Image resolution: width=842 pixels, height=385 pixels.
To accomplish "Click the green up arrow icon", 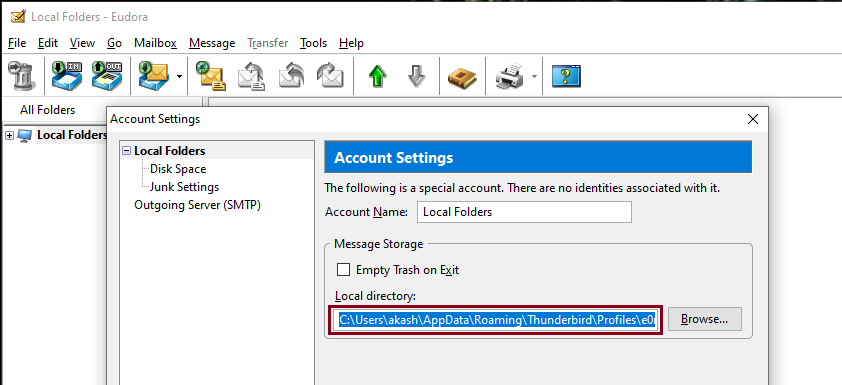I will coord(378,76).
